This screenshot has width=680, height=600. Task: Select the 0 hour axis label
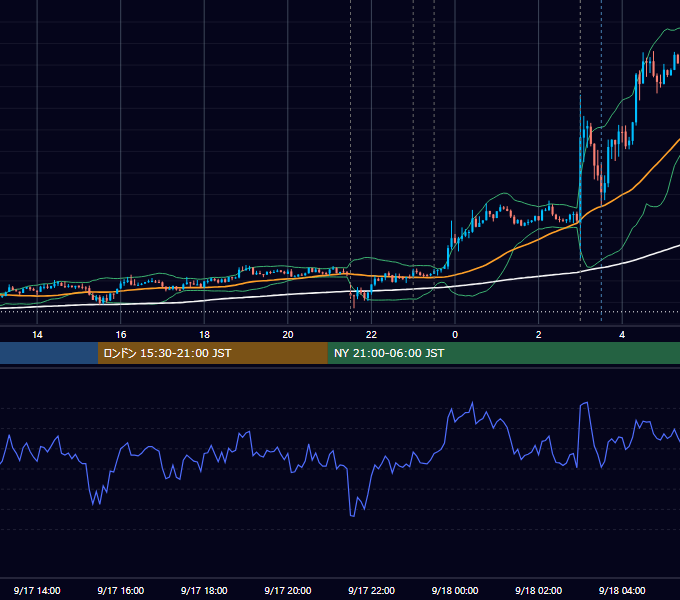pyautogui.click(x=455, y=335)
